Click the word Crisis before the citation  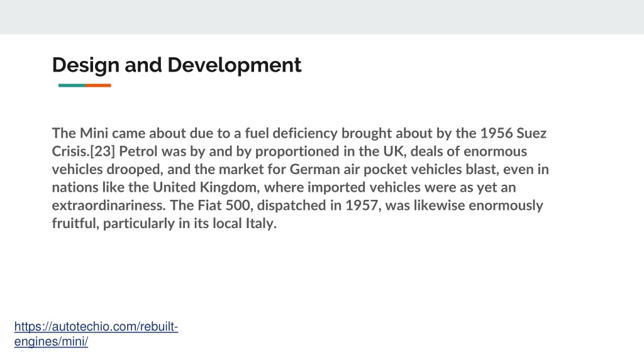pos(70,151)
